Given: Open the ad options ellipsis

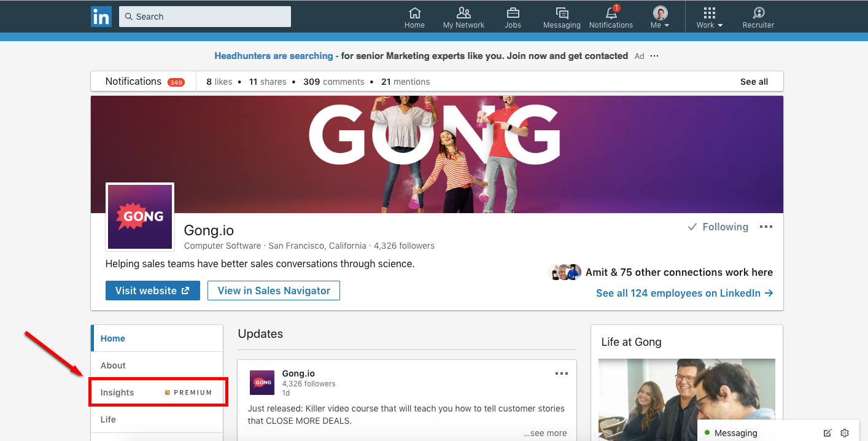Looking at the screenshot, I should pyautogui.click(x=654, y=56).
